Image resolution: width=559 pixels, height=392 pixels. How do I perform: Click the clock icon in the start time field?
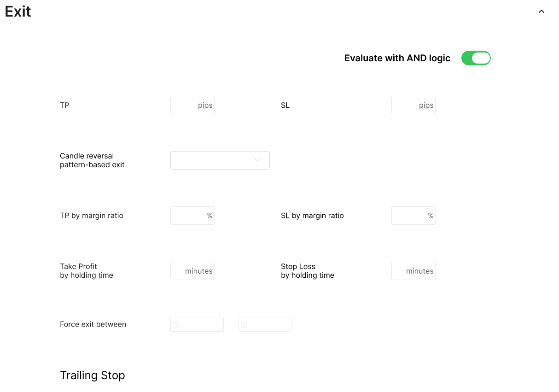point(176,324)
